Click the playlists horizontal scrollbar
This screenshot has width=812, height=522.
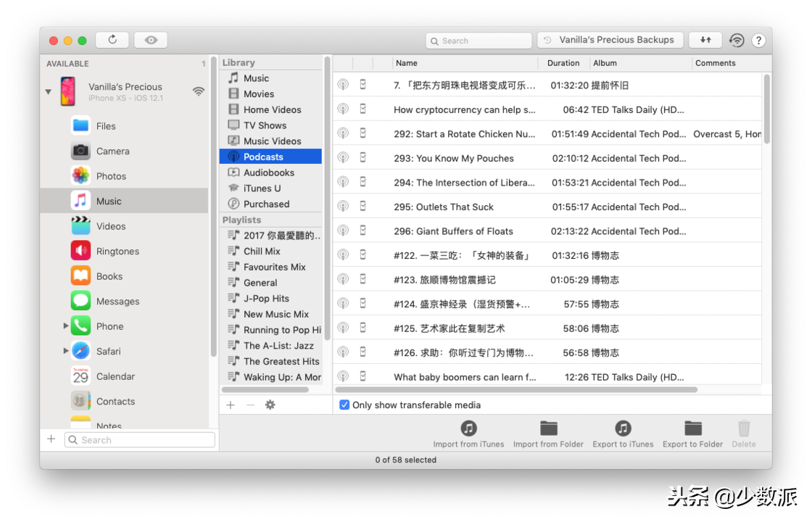pyautogui.click(x=265, y=389)
